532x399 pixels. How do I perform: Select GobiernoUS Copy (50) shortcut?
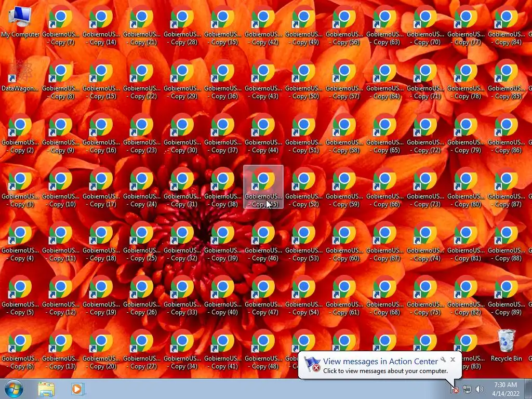304,79
